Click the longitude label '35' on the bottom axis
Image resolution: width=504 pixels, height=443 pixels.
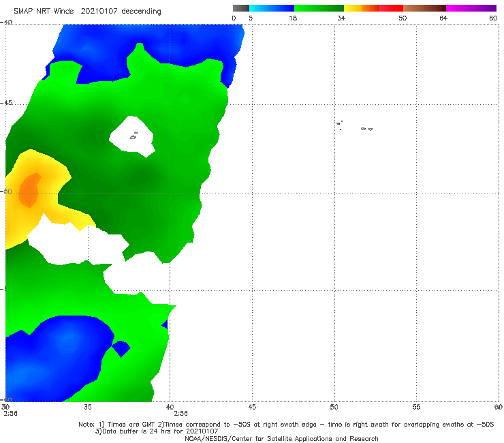point(87,407)
